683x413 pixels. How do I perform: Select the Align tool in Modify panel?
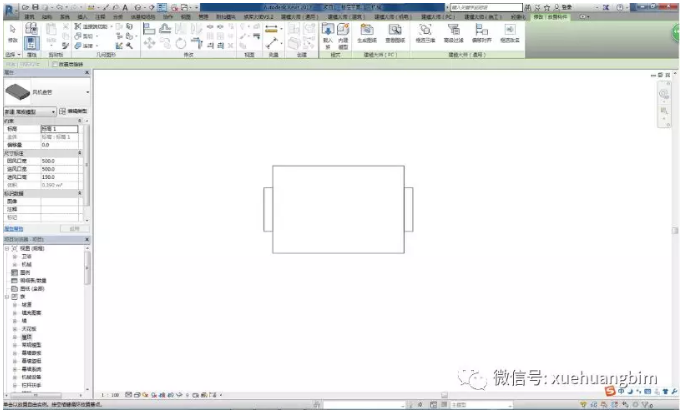[x=149, y=29]
